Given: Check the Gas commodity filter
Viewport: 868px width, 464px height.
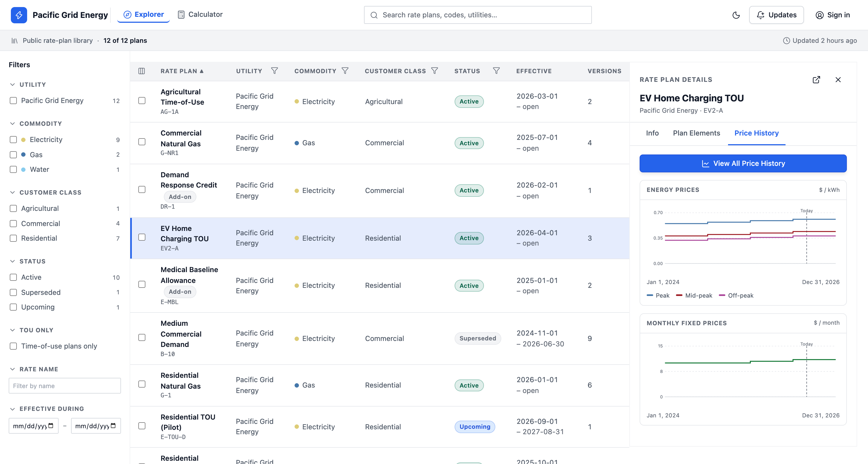Looking at the screenshot, I should tap(13, 154).
